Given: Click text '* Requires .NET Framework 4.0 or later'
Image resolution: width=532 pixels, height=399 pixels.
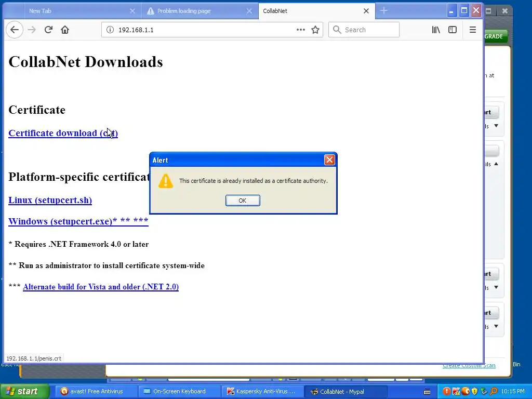Looking at the screenshot, I should 78,244.
